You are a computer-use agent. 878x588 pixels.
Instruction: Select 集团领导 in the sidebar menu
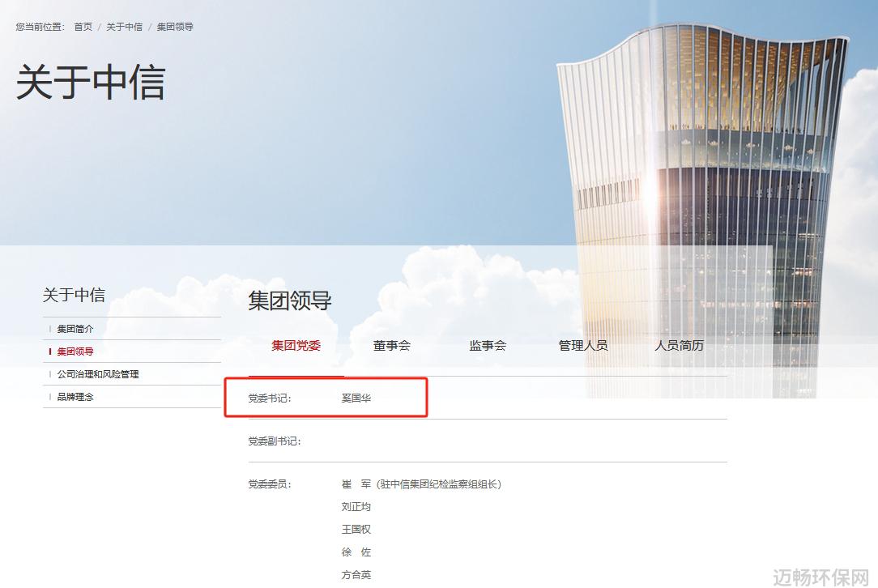point(75,352)
